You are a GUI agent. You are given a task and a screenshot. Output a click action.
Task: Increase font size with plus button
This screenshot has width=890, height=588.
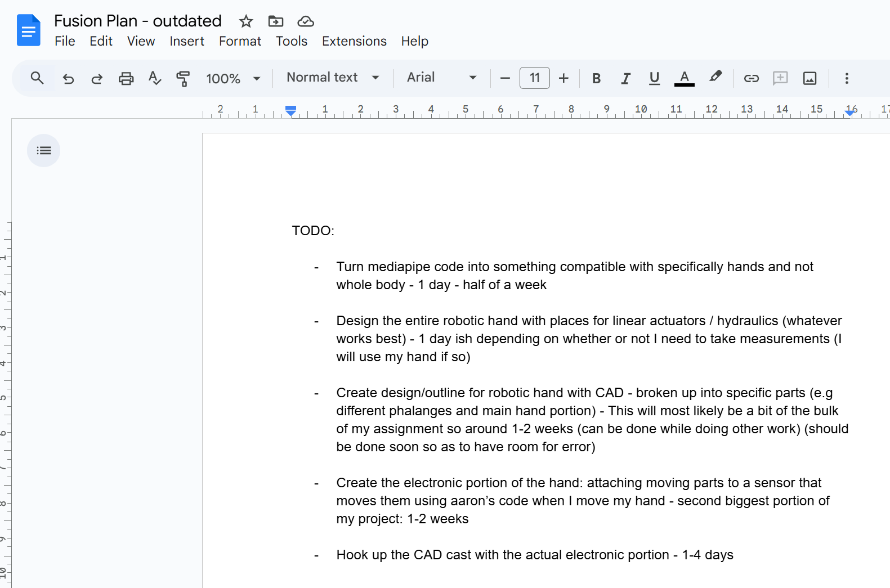pos(563,78)
